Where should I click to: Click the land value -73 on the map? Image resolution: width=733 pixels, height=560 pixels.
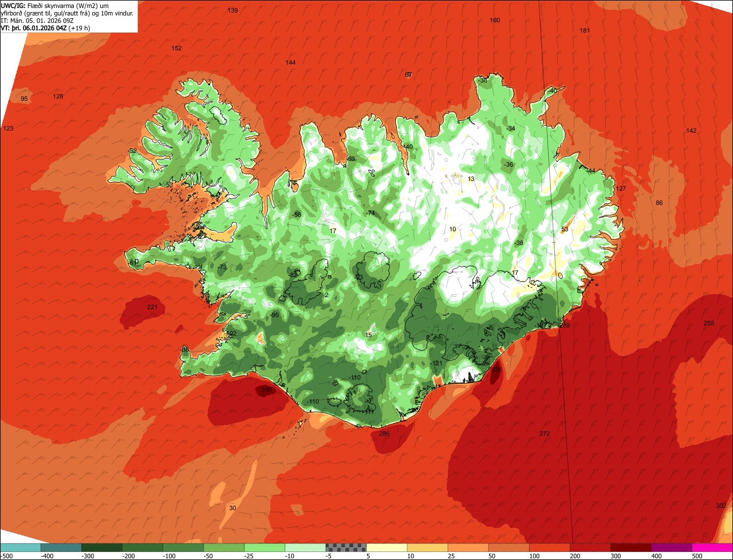pos(222,267)
